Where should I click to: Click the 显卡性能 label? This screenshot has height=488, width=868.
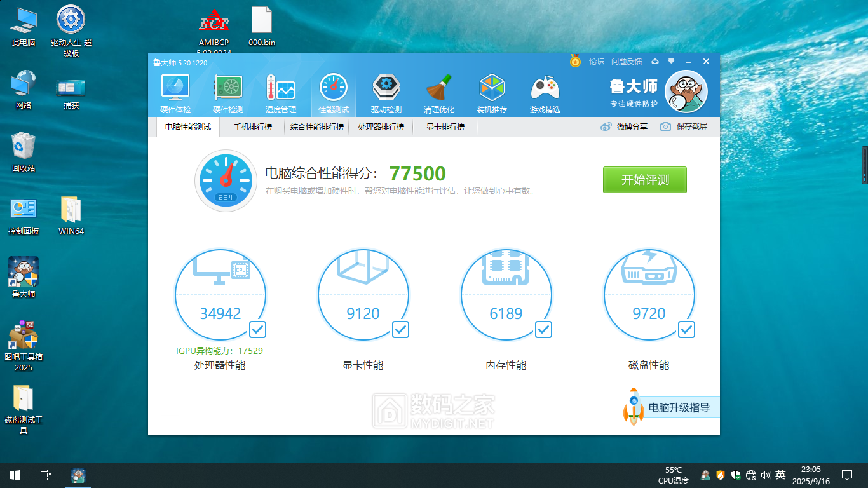click(x=363, y=365)
